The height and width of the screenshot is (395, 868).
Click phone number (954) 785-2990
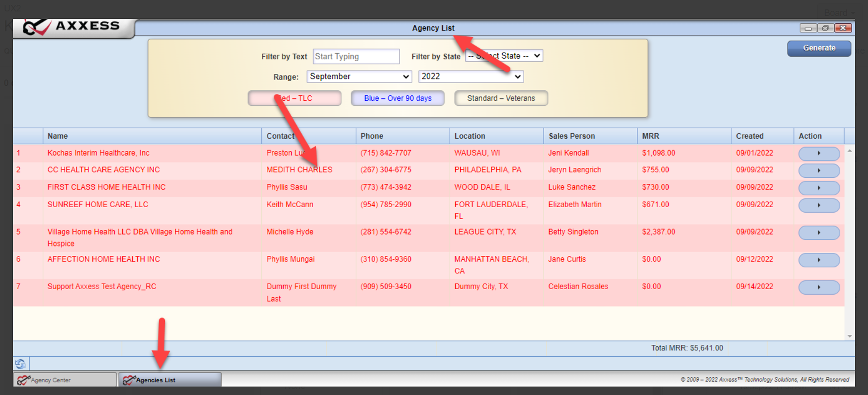point(386,205)
